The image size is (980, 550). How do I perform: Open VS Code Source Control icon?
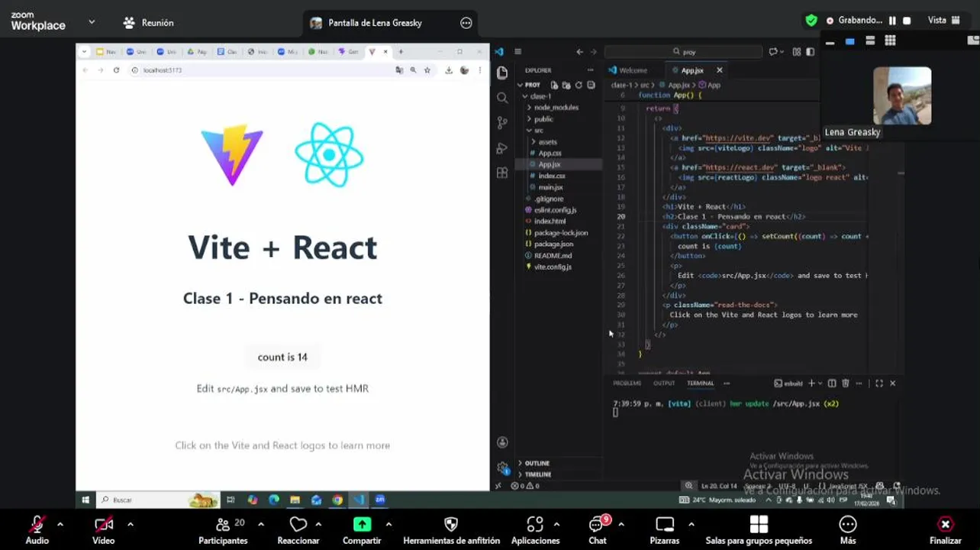coord(502,123)
